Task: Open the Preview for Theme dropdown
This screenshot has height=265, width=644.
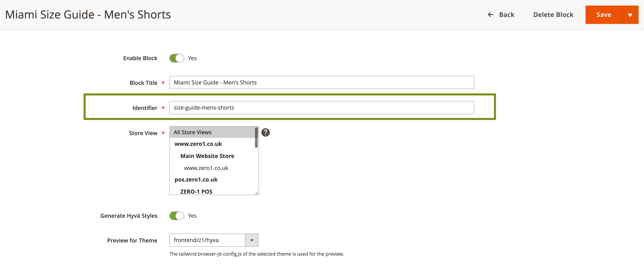Action: click(207, 240)
